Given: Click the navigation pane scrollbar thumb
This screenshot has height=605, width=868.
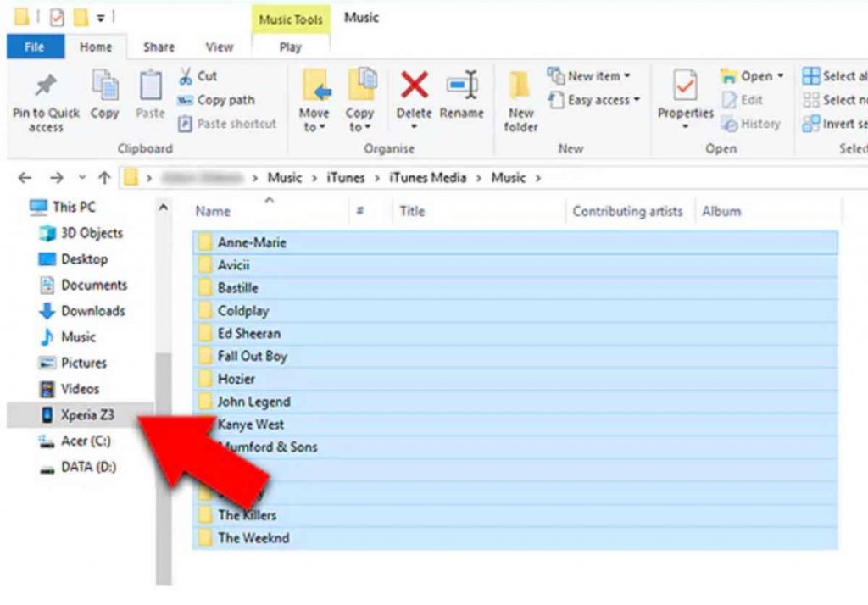Looking at the screenshot, I should pos(164,469).
